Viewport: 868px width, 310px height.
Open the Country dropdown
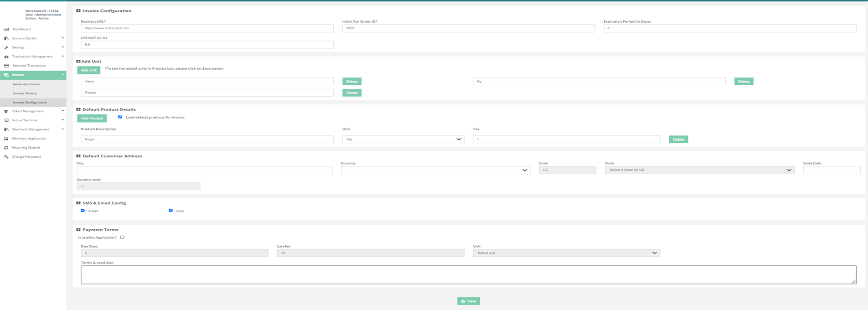tap(435, 170)
